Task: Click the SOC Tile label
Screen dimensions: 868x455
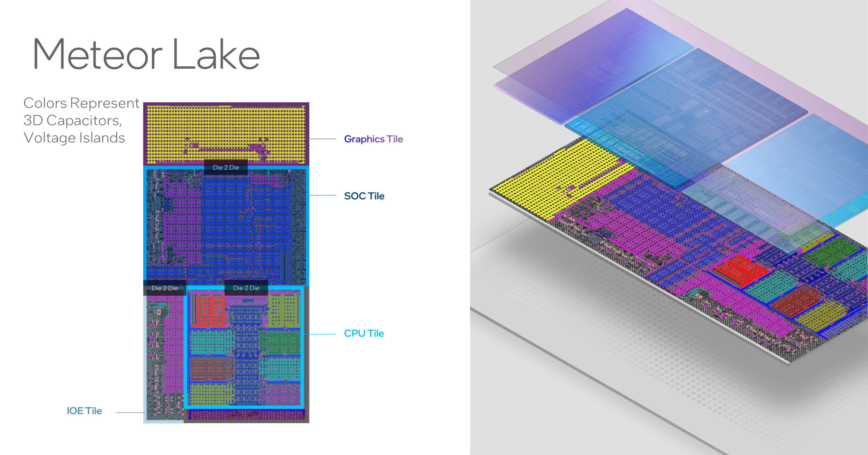Action: point(364,196)
